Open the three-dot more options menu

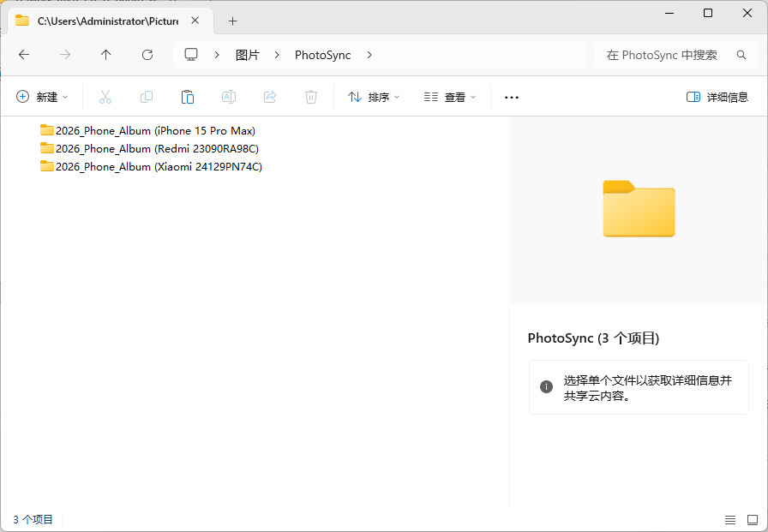(512, 97)
